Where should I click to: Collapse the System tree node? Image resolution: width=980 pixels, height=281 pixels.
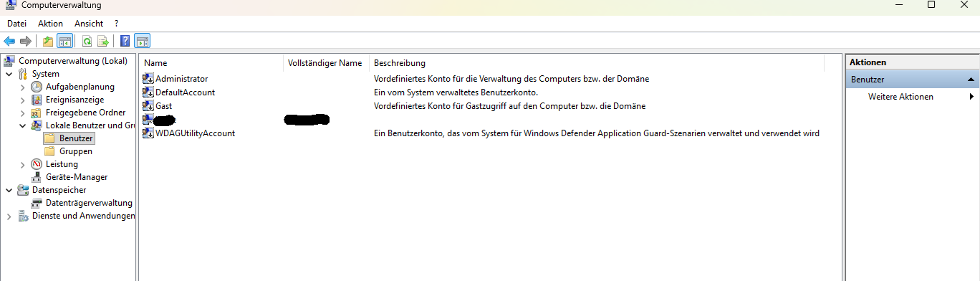point(9,74)
